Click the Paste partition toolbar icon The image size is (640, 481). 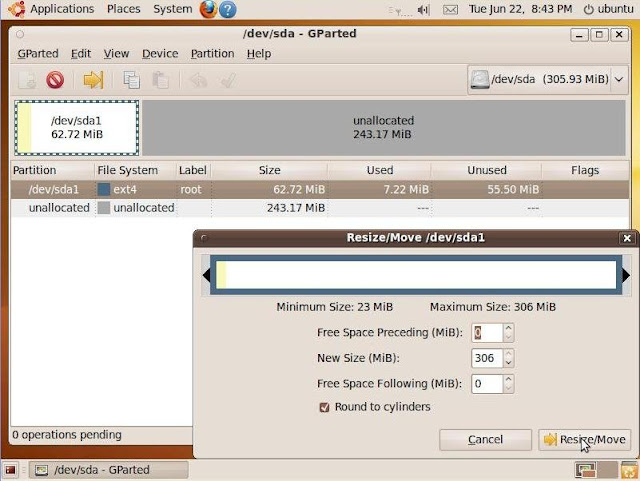pyautogui.click(x=160, y=80)
